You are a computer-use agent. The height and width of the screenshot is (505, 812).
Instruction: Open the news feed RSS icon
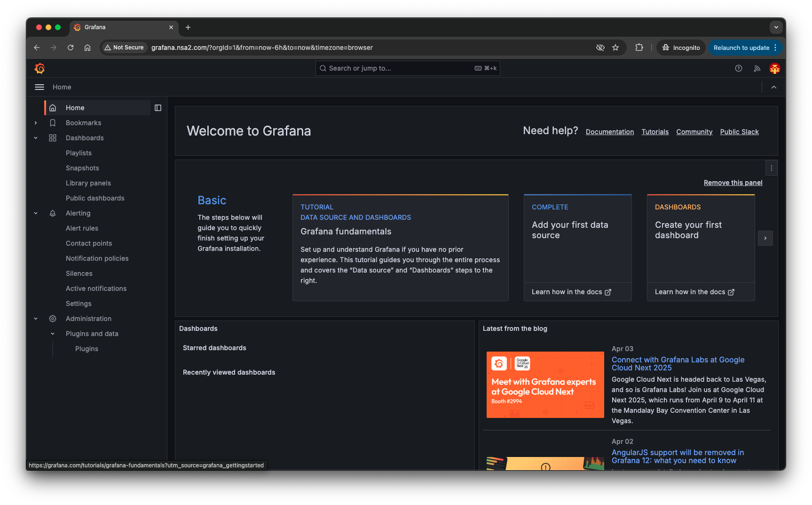click(757, 68)
